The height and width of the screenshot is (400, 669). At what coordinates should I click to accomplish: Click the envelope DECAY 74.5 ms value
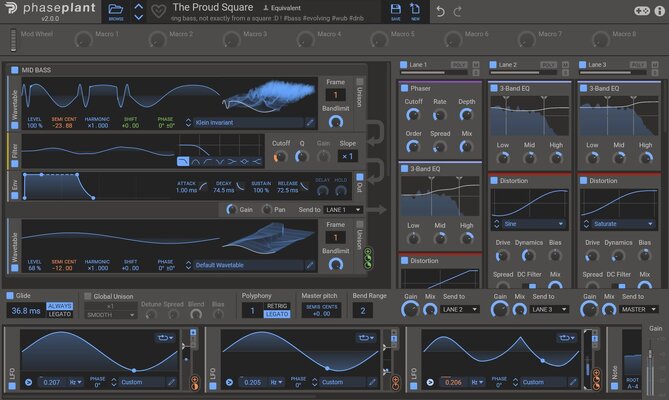224,190
